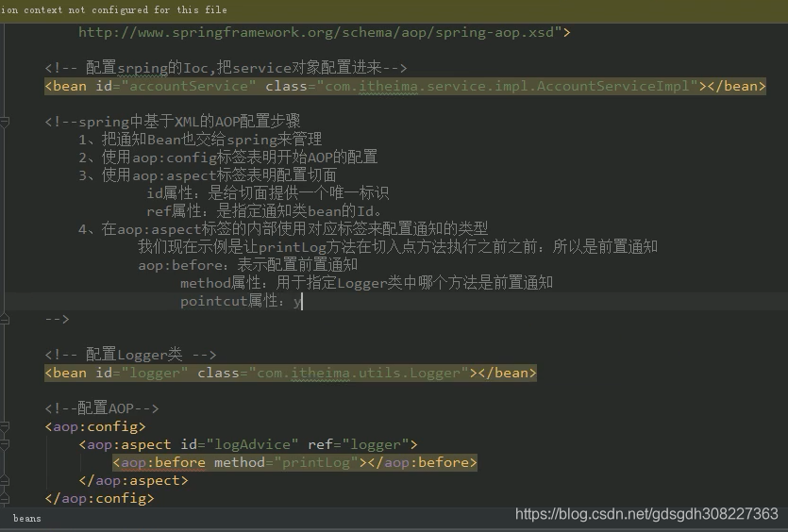Click fold end marker beside closing aop:config tag
This screenshot has width=788, height=532.
(5, 499)
